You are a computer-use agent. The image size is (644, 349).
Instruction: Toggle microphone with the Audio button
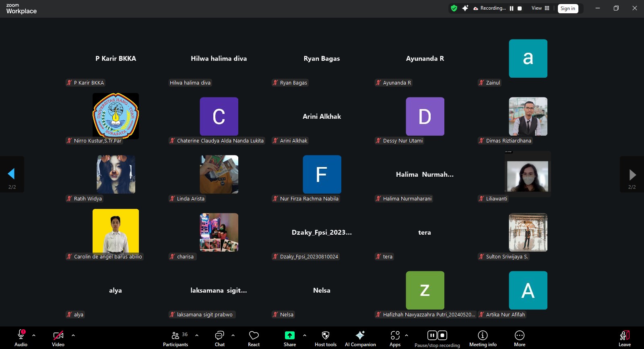pos(21,339)
